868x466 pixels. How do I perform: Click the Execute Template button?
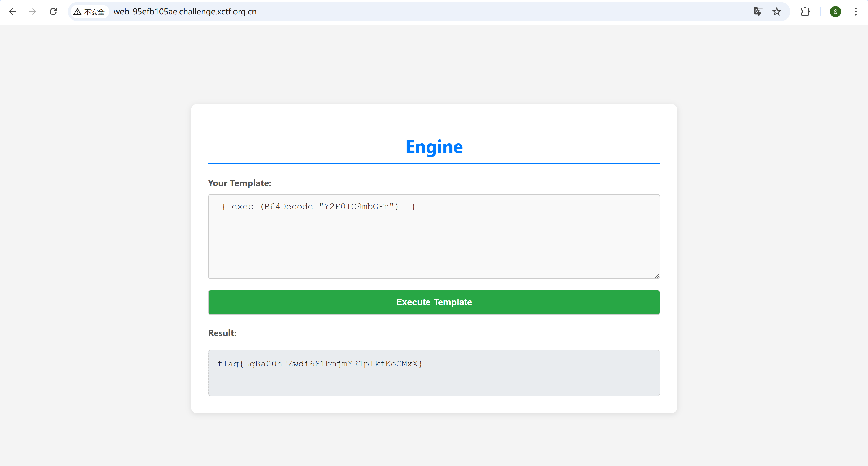point(434,302)
